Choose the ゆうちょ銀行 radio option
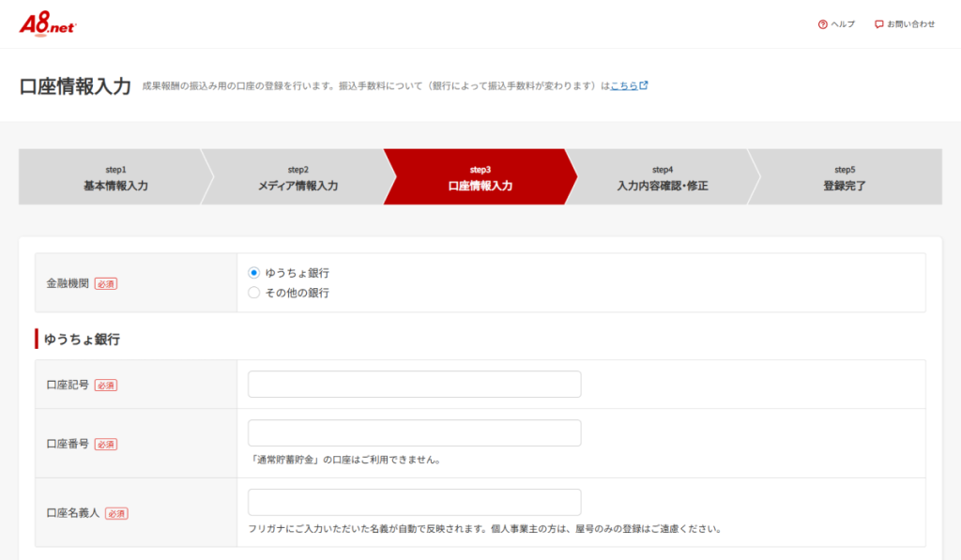961x560 pixels. (253, 273)
